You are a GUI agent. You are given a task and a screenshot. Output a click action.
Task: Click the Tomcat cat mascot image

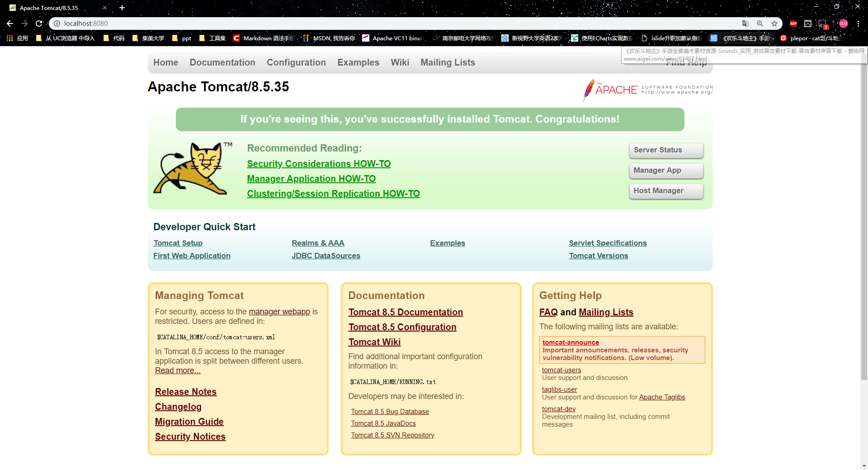coord(193,169)
